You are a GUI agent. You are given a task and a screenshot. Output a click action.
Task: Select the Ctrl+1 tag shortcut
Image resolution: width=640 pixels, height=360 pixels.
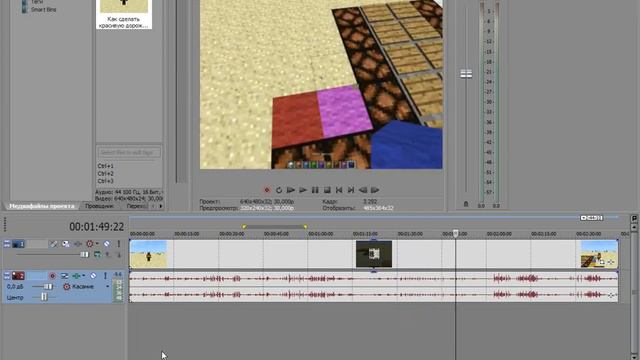pyautogui.click(x=106, y=166)
